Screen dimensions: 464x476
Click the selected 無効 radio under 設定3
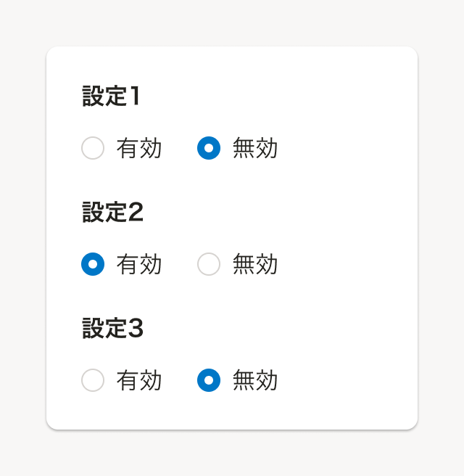[209, 380]
